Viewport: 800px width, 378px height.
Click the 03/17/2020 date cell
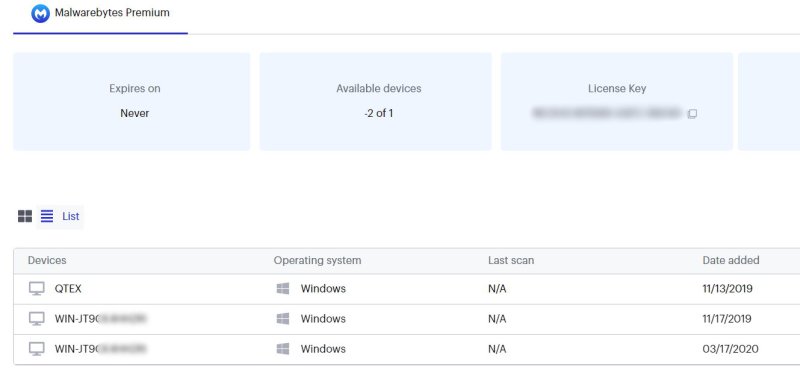click(730, 349)
